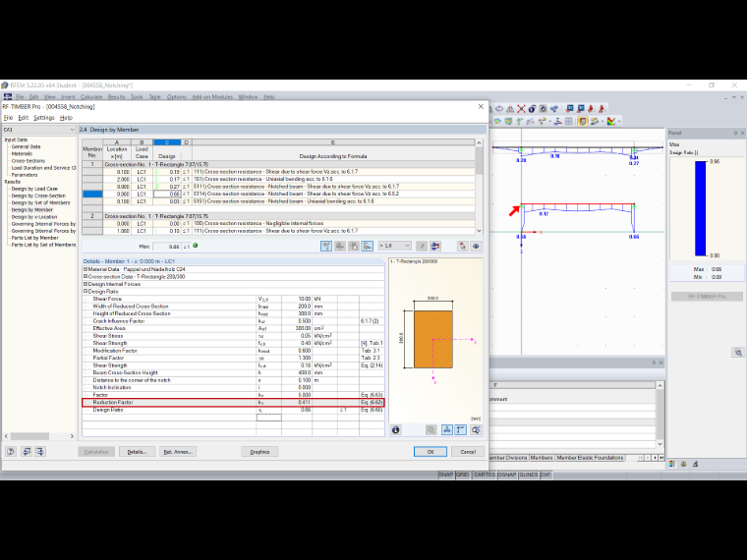The width and height of the screenshot is (747, 560).
Task: Expand the Design Internal Forces row
Action: point(86,284)
